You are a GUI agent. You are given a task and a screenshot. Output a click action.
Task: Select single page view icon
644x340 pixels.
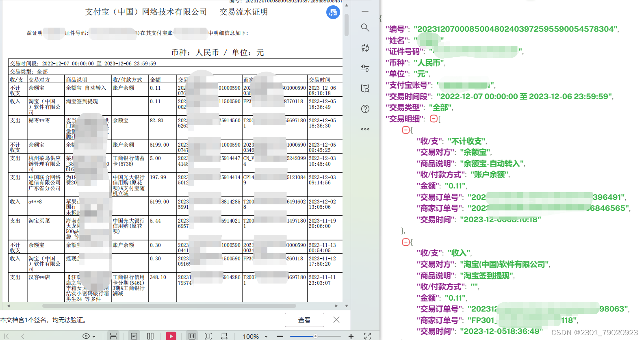pyautogui.click(x=134, y=336)
